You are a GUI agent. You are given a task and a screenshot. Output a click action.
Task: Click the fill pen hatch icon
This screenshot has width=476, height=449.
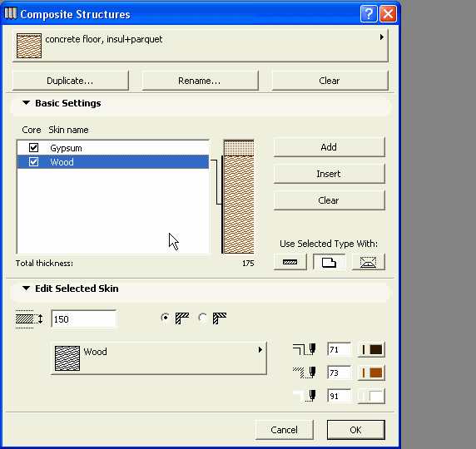pos(305,373)
